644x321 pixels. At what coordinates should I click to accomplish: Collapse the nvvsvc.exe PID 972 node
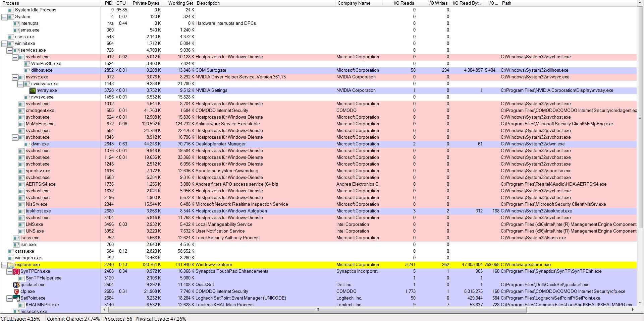[x=15, y=77]
